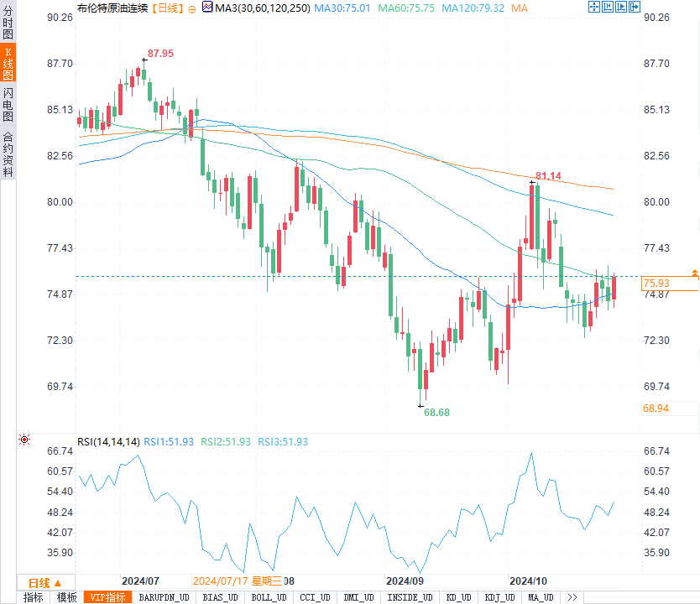Select the VIP指标 tab
Image resolution: width=700 pixels, height=604 pixels.
[108, 597]
